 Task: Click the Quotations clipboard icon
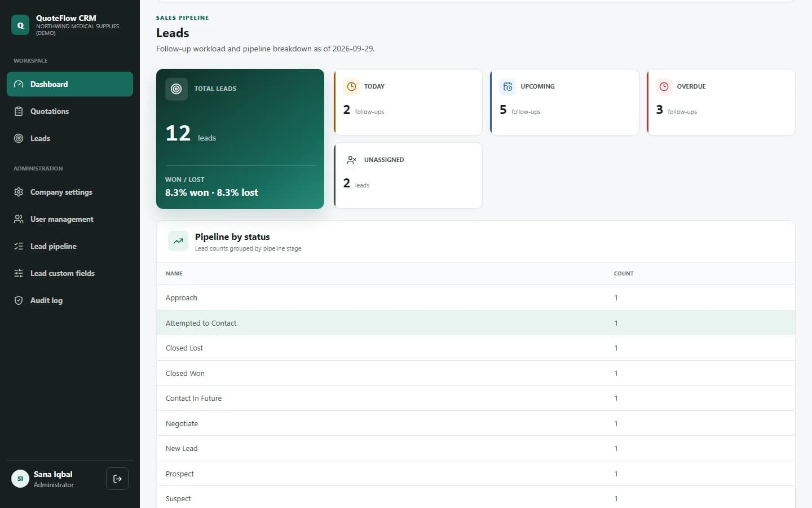click(x=19, y=111)
